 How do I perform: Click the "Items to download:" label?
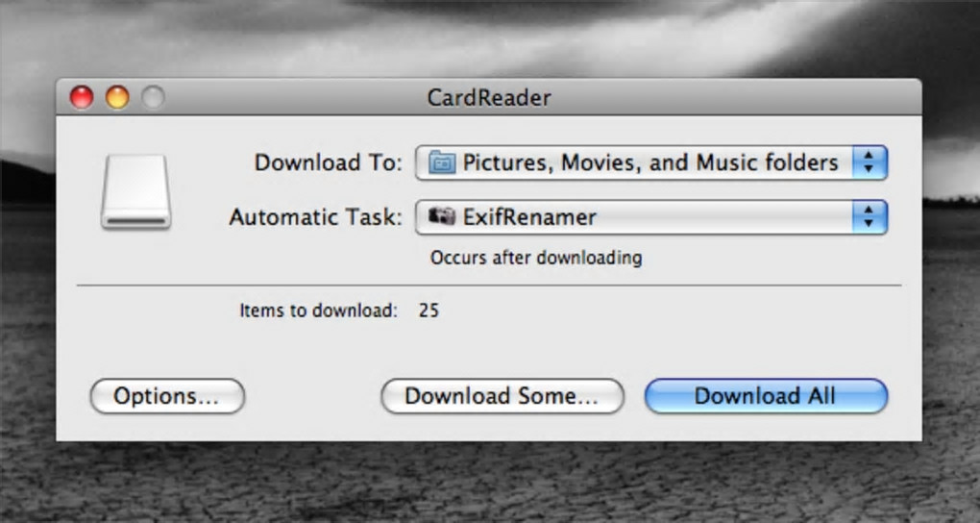(318, 311)
